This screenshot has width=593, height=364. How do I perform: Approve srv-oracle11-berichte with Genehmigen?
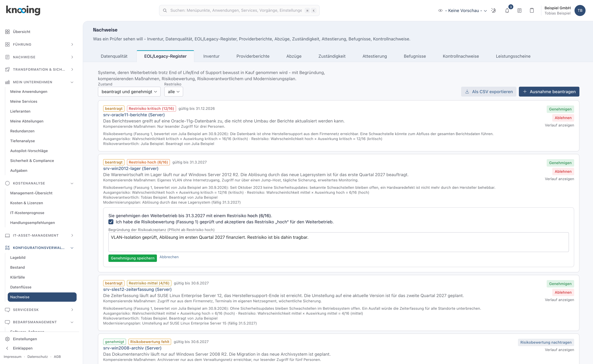(x=560, y=109)
